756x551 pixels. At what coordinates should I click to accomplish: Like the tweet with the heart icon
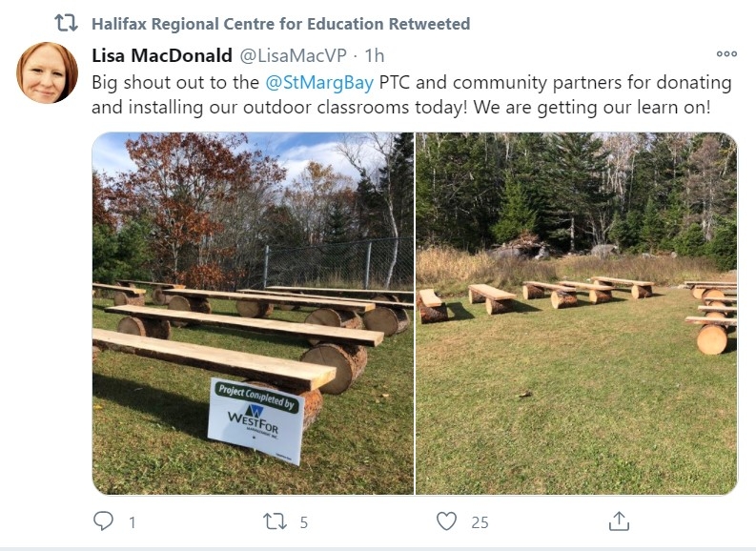coord(446,520)
